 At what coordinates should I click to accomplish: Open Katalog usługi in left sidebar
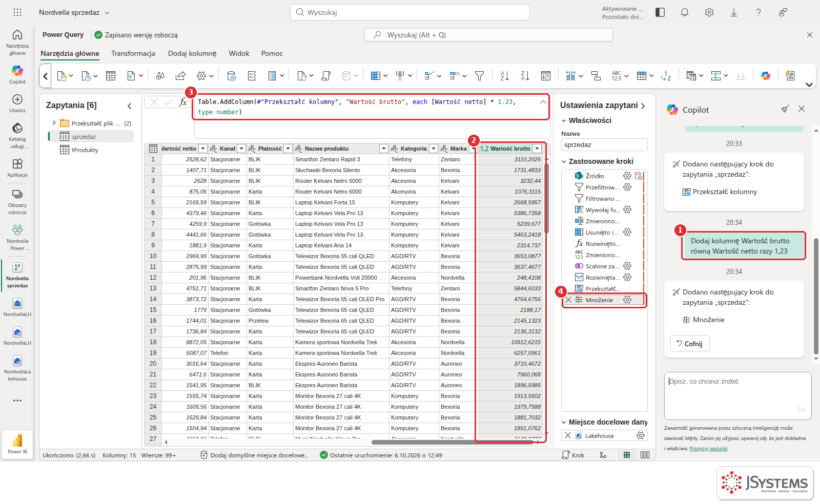[x=17, y=135]
